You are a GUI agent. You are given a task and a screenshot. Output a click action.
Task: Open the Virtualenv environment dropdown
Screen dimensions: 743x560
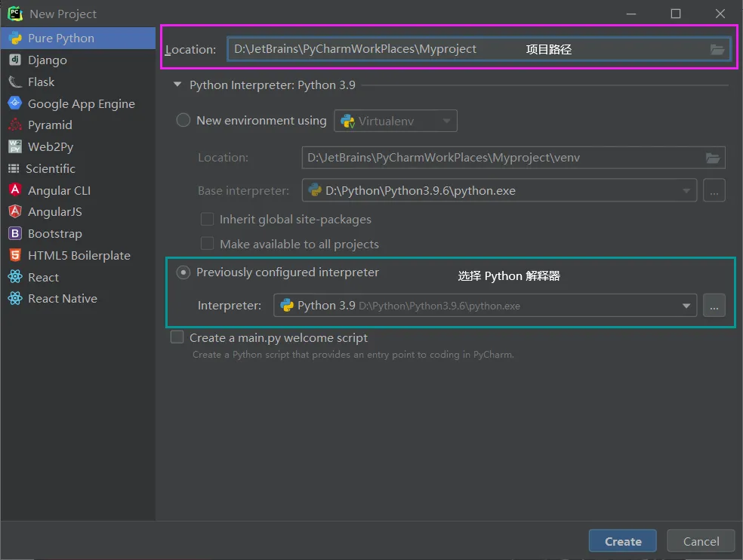point(396,121)
